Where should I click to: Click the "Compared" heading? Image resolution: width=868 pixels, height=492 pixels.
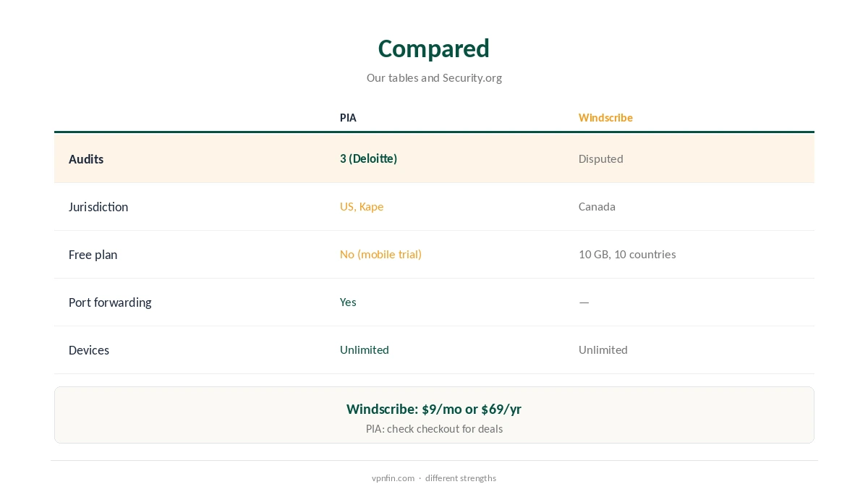(434, 48)
